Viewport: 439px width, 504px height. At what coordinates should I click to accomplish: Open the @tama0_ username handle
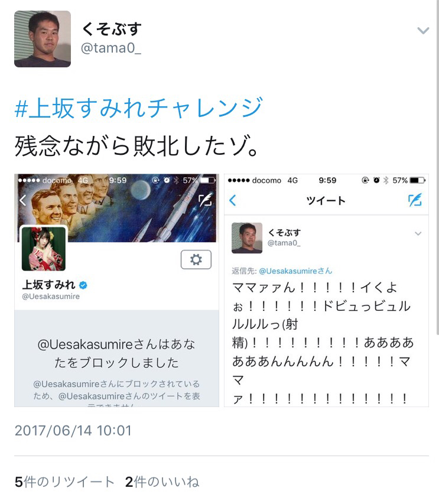(x=110, y=48)
